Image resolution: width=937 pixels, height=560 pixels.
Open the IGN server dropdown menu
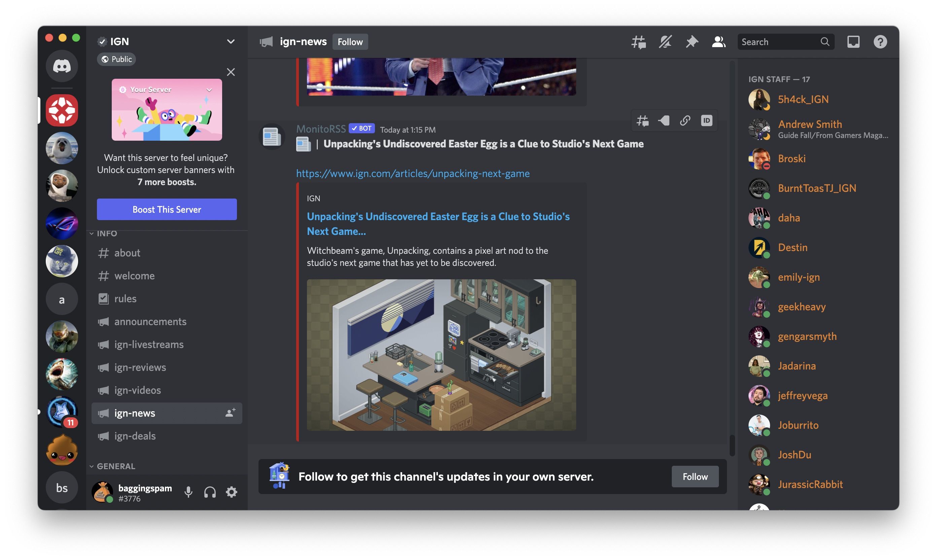[x=231, y=41]
